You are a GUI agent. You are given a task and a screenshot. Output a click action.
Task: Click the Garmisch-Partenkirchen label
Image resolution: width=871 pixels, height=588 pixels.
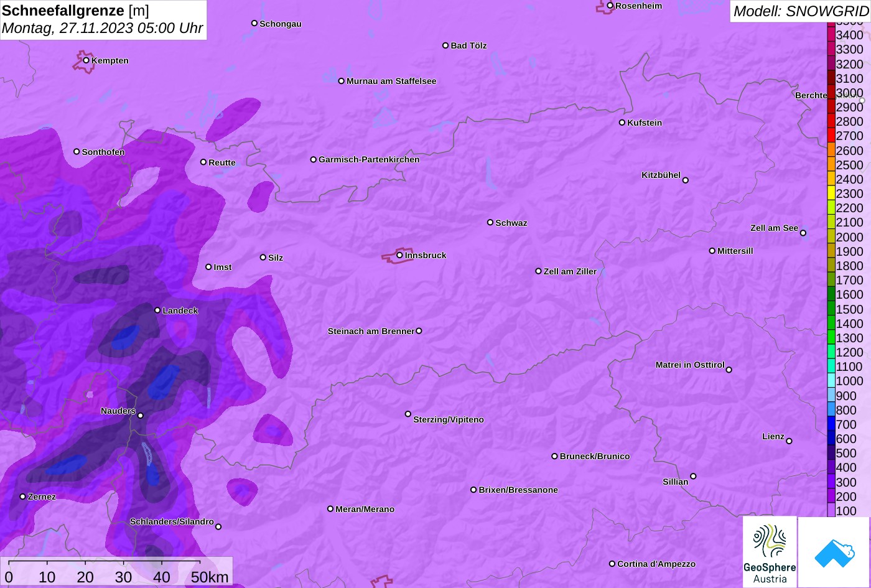point(369,159)
